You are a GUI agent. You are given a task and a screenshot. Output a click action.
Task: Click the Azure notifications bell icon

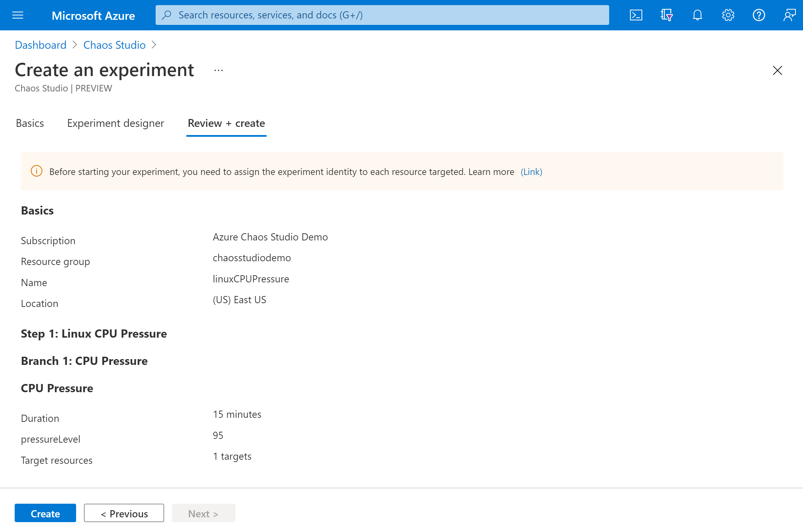click(x=697, y=15)
